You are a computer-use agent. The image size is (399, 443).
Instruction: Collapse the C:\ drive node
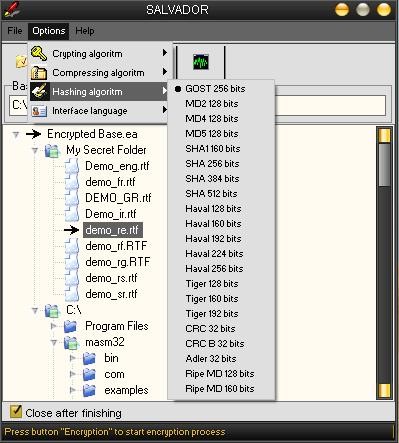tap(35, 310)
